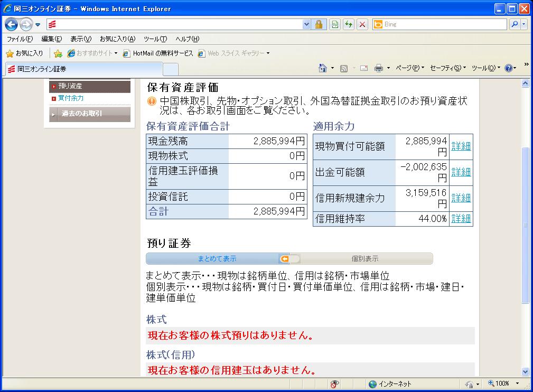Open the address bar history dropdown
The width and height of the screenshot is (533, 392).
(306, 24)
